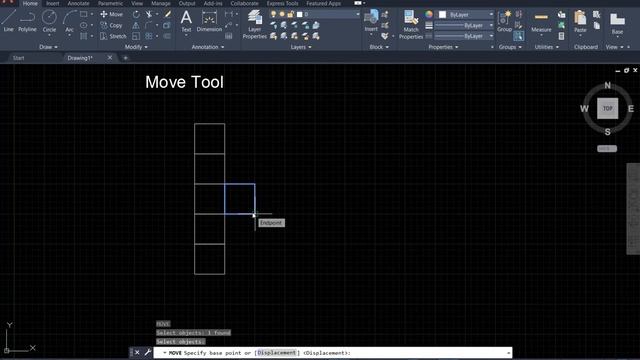Viewport: 640px width, 360px height.
Task: Toggle layer freeze sun icon
Action: [x=282, y=14]
